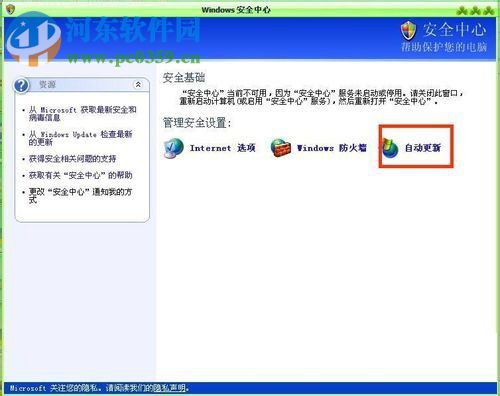This screenshot has height=396, width=500.
Task: Open the Windows 防火墙 brick wall icon
Action: [x=281, y=148]
